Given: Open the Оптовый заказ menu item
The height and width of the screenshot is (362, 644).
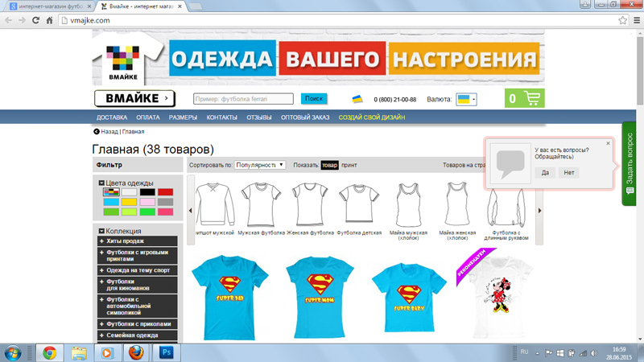Looking at the screenshot, I should [x=305, y=117].
